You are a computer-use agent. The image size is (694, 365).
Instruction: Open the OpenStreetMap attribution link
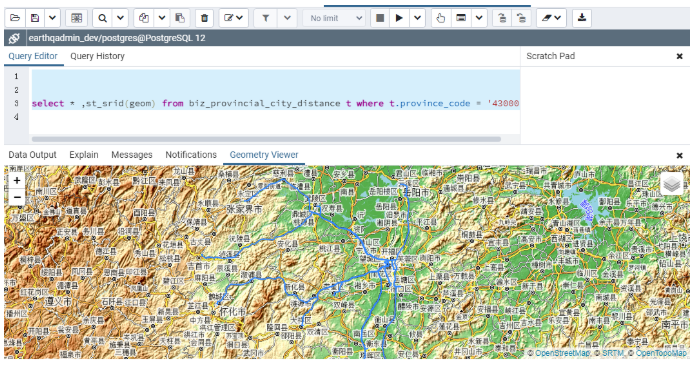pyautogui.click(x=563, y=353)
